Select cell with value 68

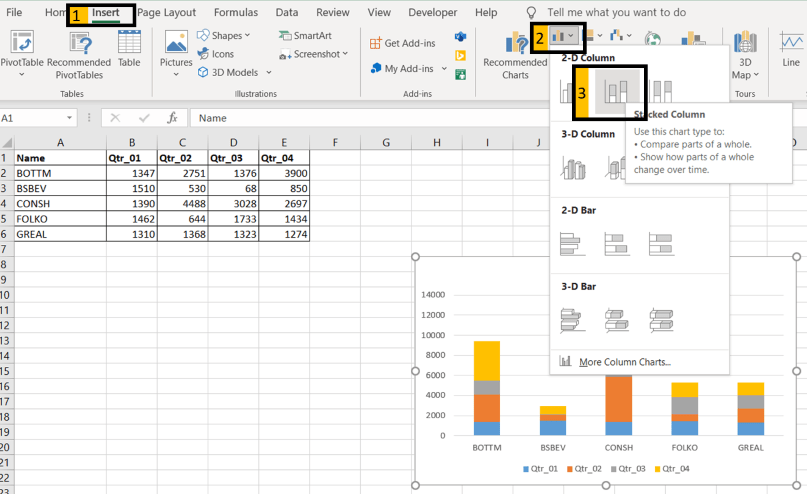(233, 188)
